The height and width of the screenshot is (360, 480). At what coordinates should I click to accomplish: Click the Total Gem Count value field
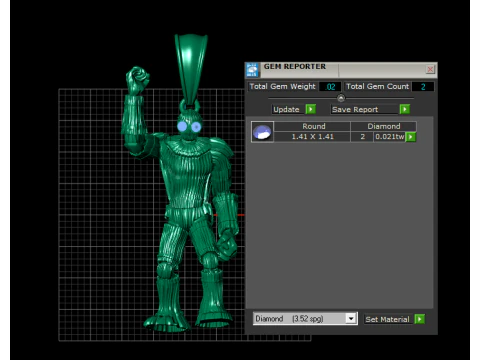coord(423,87)
